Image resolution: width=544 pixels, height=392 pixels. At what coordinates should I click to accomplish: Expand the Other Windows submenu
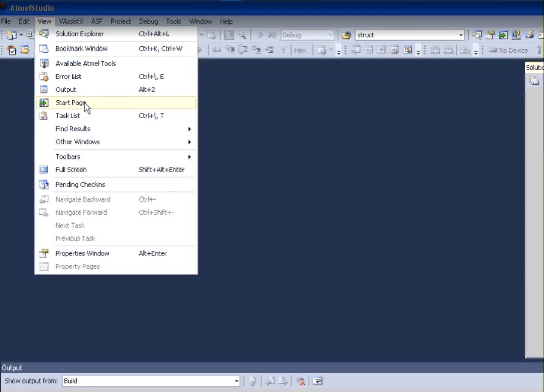click(116, 142)
